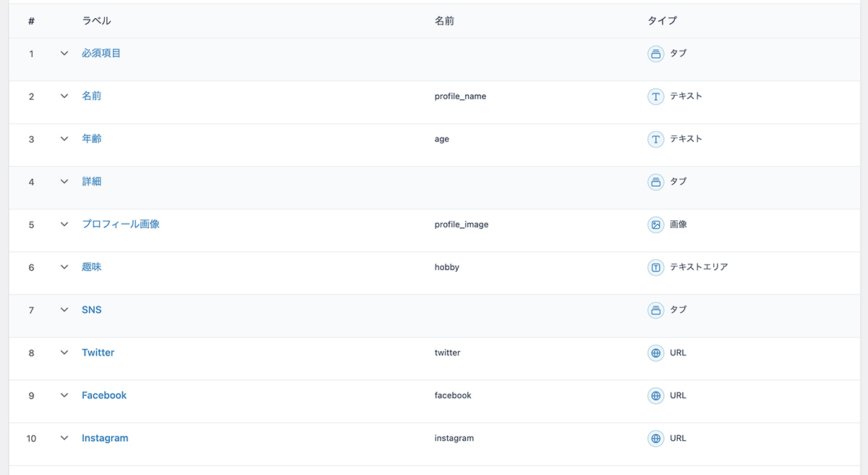Screen dimensions: 868x475
Task: Open the Facebook field label link
Action: coord(104,395)
